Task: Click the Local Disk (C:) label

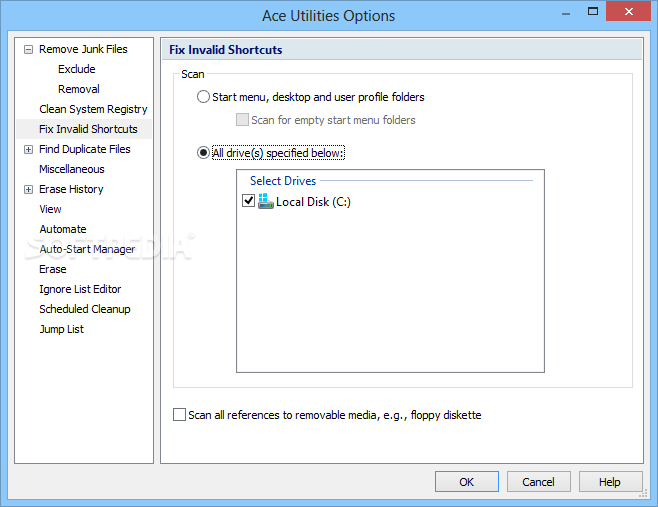Action: [x=313, y=202]
